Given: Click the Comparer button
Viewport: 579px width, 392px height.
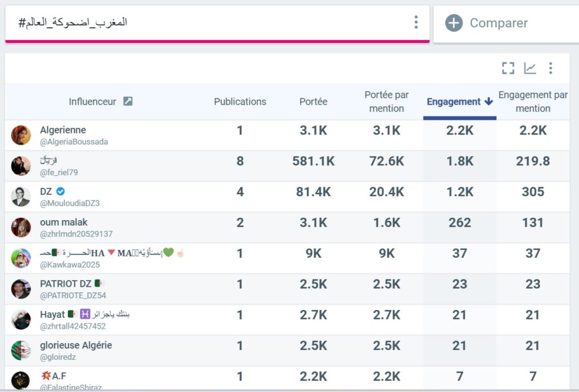Looking at the screenshot, I should (498, 23).
